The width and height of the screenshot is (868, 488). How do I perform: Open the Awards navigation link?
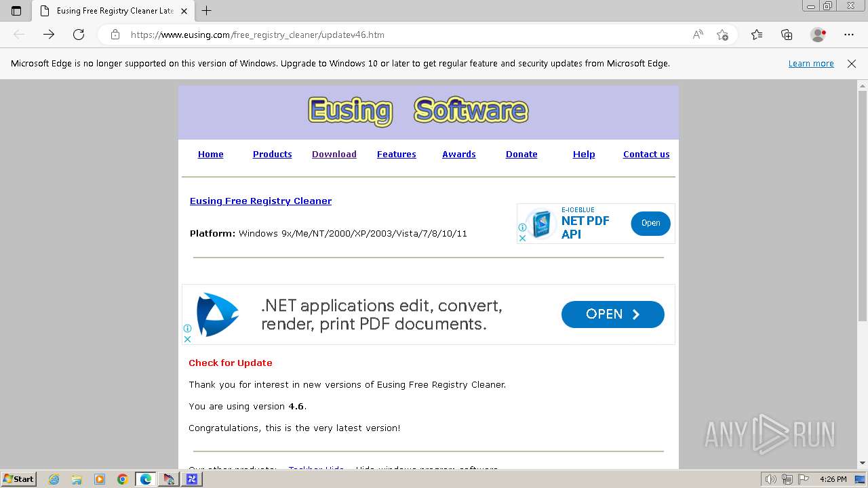458,155
